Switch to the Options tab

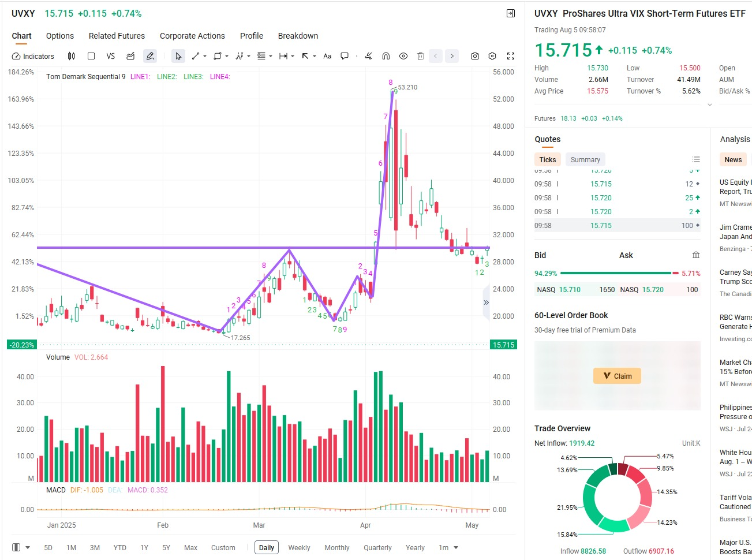click(60, 36)
